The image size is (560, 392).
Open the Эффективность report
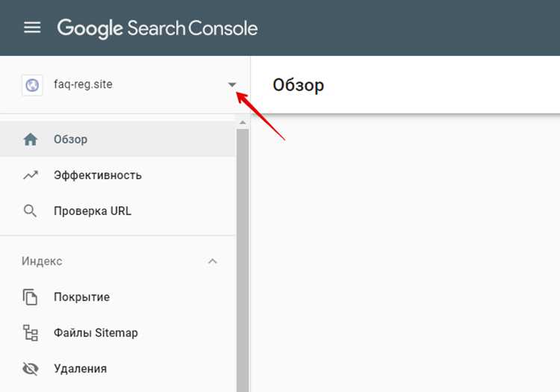(x=118, y=175)
